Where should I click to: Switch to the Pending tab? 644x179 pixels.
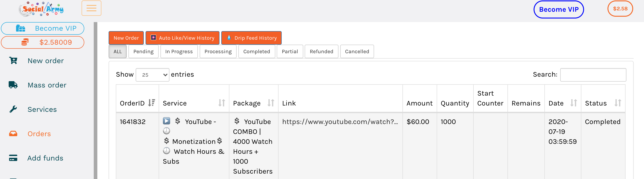point(144,51)
